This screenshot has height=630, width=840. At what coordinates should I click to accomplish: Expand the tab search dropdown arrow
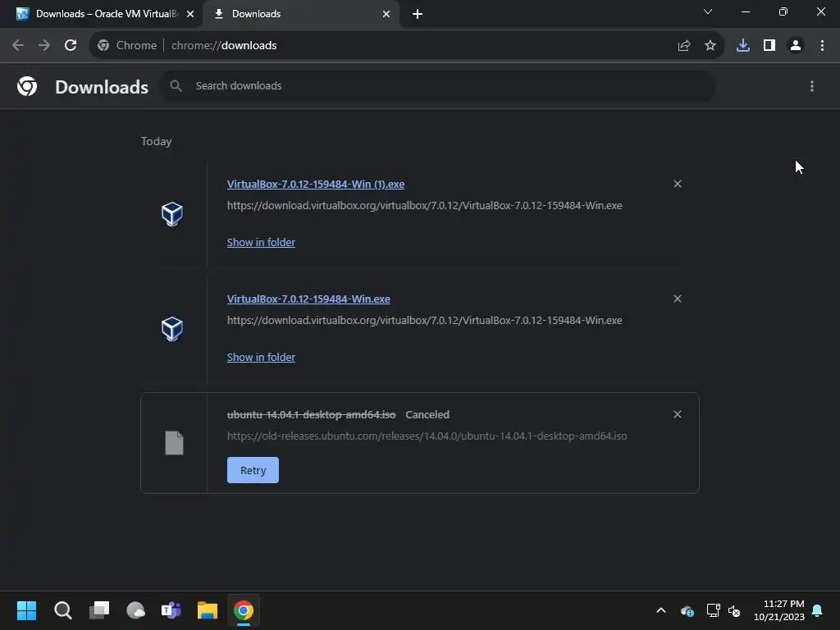(x=708, y=11)
